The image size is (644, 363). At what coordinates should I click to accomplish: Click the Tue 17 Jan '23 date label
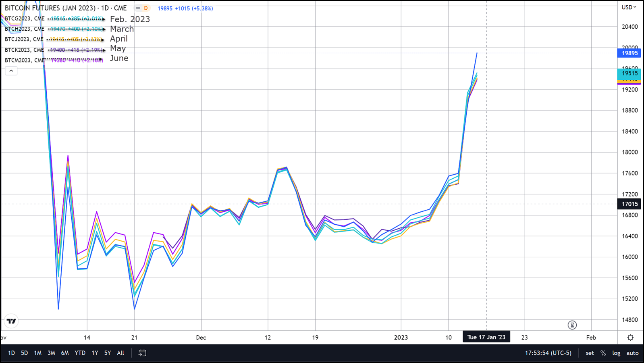point(486,337)
